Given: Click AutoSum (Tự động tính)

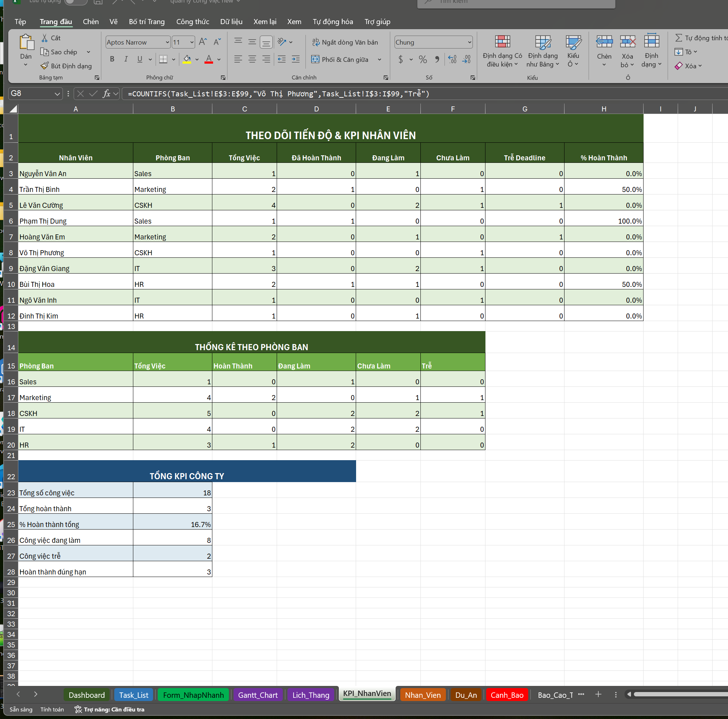Looking at the screenshot, I should pyautogui.click(x=702, y=38).
